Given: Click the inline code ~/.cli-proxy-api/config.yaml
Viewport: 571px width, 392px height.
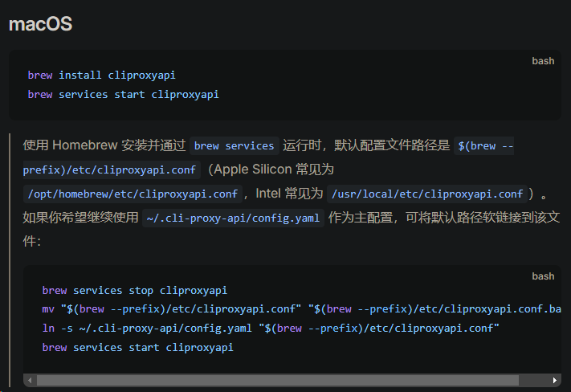Looking at the screenshot, I should 233,218.
